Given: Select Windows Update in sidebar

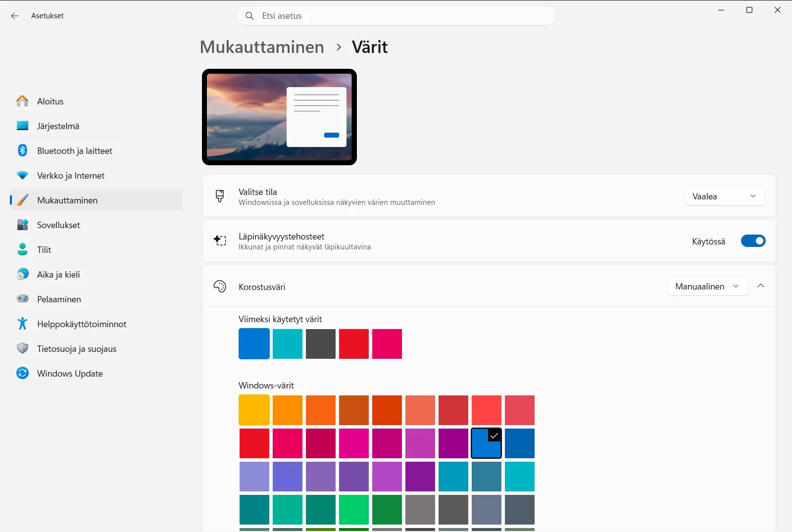Looking at the screenshot, I should click(x=97, y=373).
